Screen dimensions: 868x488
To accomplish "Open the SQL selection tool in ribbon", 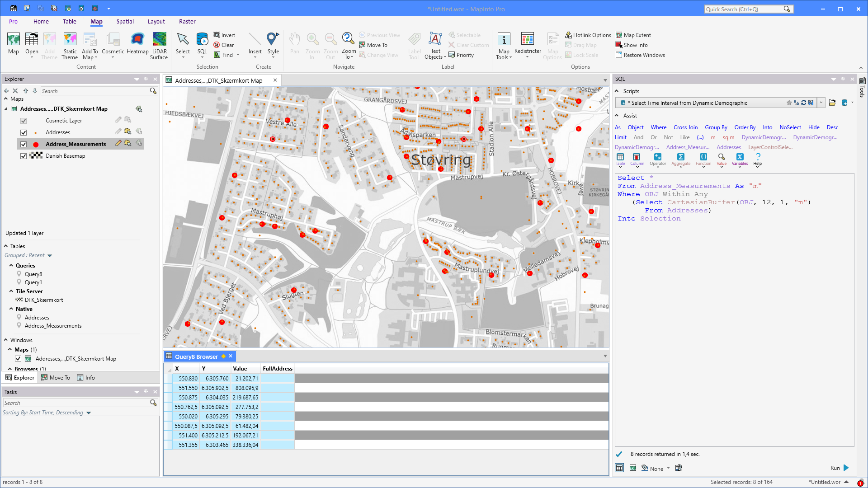I will [202, 40].
